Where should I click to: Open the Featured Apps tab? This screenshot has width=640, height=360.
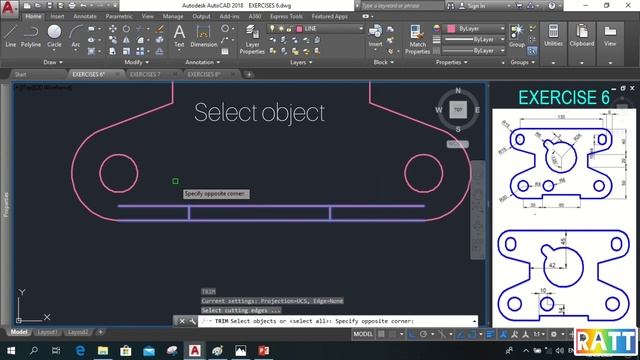329,16
